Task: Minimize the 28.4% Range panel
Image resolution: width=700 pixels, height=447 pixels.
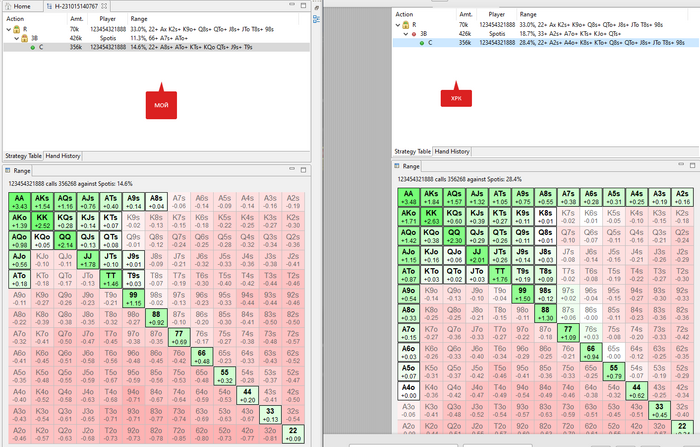Action: [681, 164]
